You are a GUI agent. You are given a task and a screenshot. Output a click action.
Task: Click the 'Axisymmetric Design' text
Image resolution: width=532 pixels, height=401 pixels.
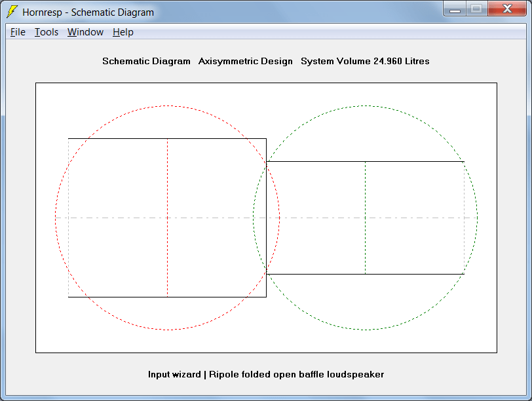(x=245, y=61)
